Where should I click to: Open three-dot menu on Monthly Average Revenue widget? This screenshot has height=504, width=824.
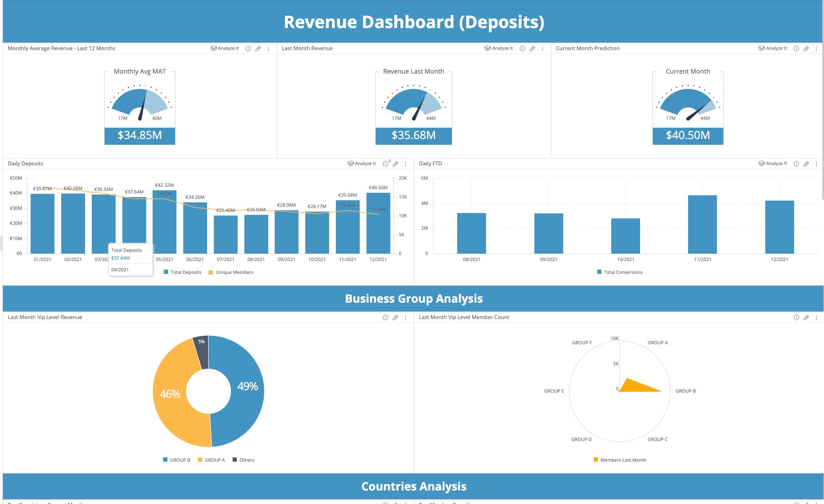pos(268,48)
